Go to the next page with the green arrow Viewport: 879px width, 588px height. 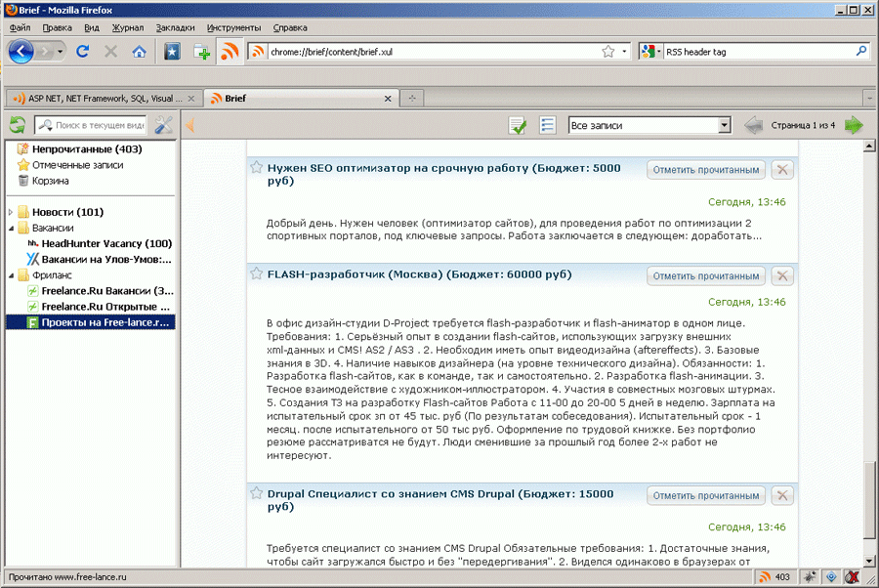(x=855, y=125)
